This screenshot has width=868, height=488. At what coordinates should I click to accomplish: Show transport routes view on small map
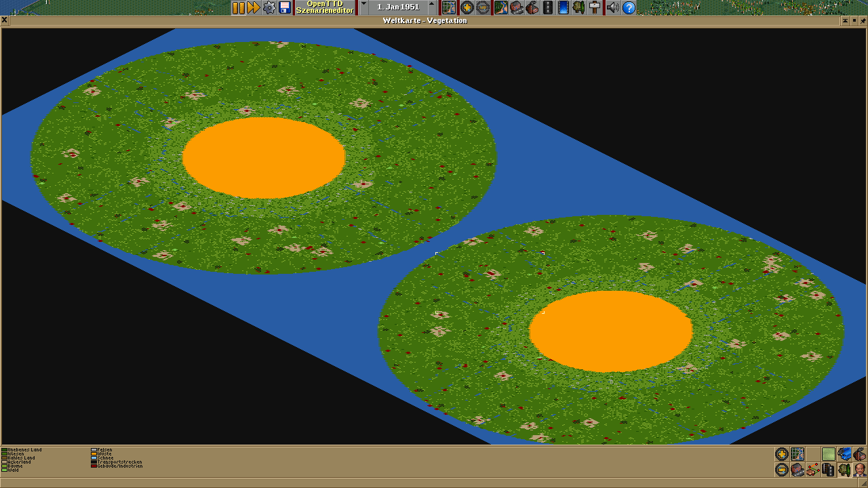829,470
